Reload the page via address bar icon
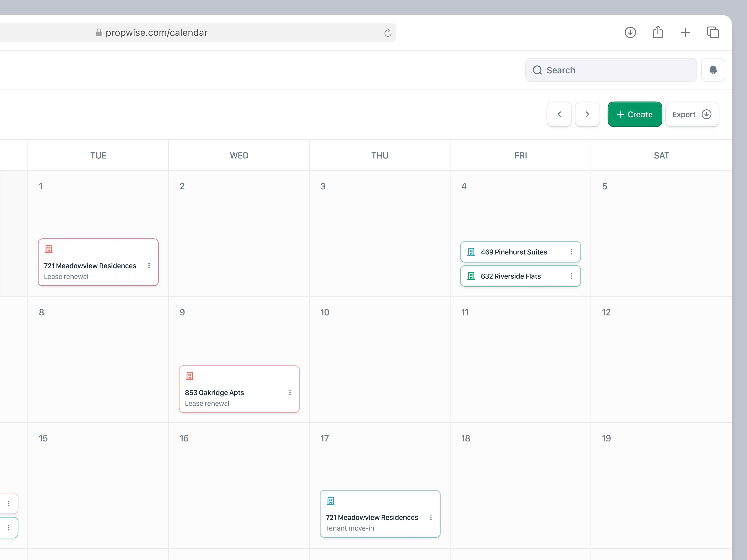The image size is (747, 560). click(388, 33)
